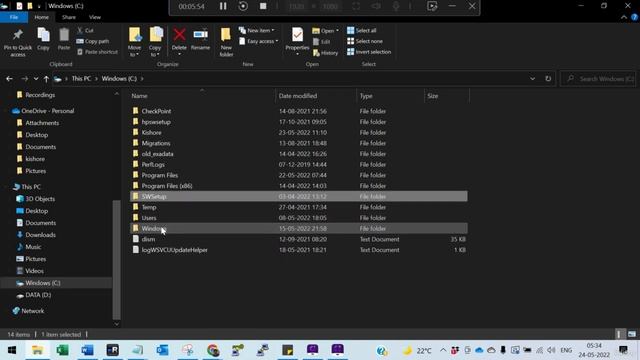640x360 pixels.
Task: Click Select none in the ribbon
Action: (x=365, y=41)
